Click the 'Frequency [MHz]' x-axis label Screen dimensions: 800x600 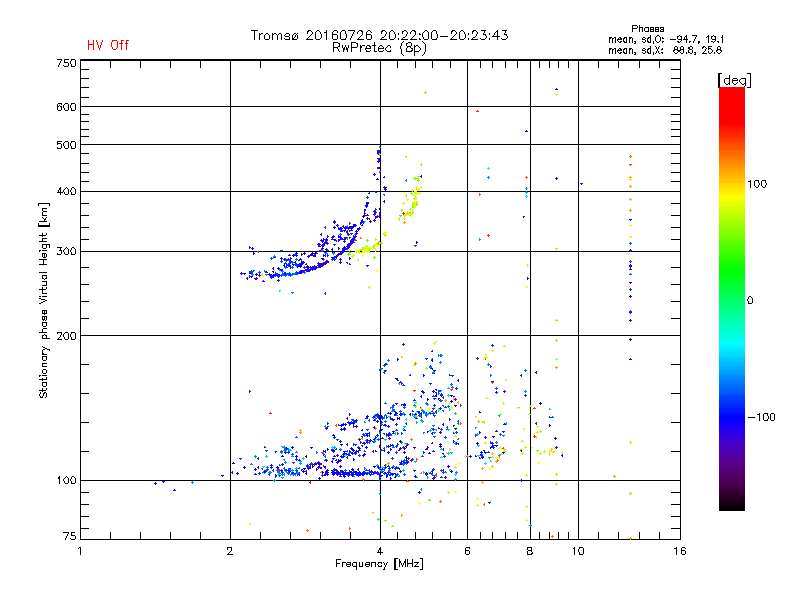(x=379, y=564)
